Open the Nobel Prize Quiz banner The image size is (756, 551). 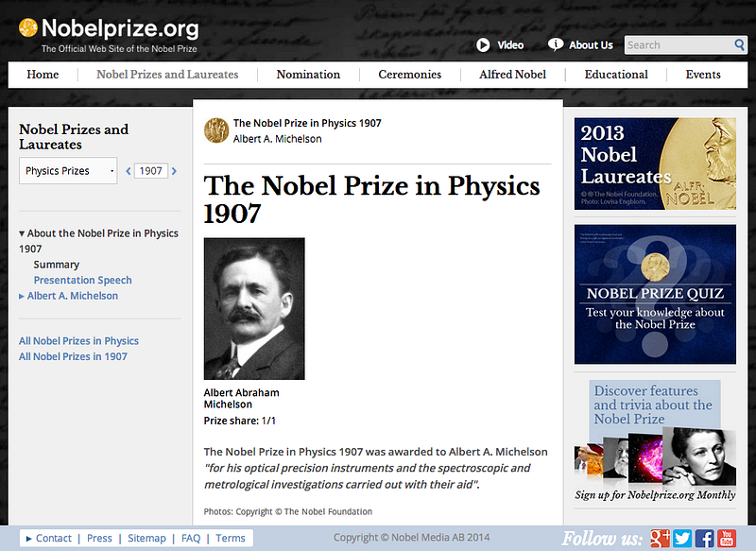point(655,294)
